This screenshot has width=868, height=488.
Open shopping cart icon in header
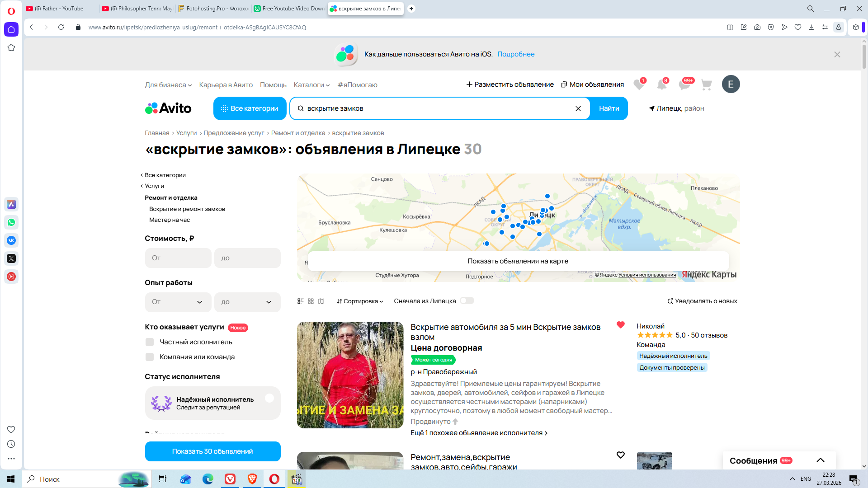[706, 84]
